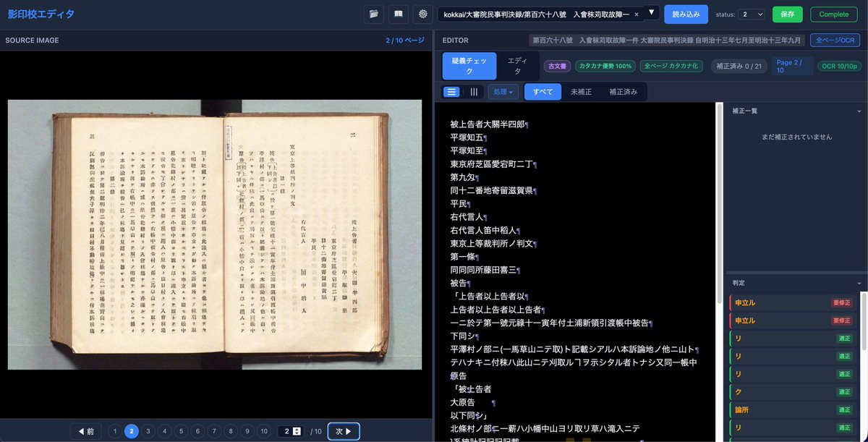This screenshot has height=442, width=868.
Task: Collapse the 補正一覧 panel
Action: click(x=859, y=111)
